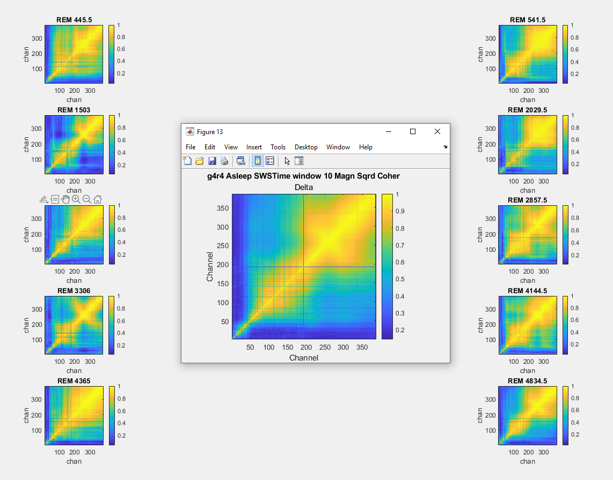Click the 'Figure 13' window title text
Screen dimensions: 613x480
[x=210, y=132]
